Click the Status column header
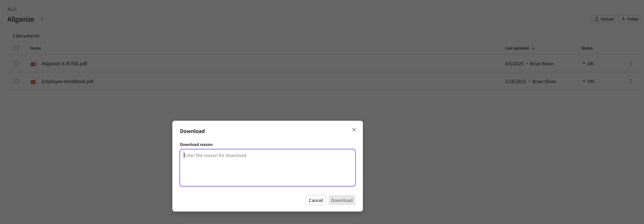This screenshot has height=224, width=644. pyautogui.click(x=587, y=48)
